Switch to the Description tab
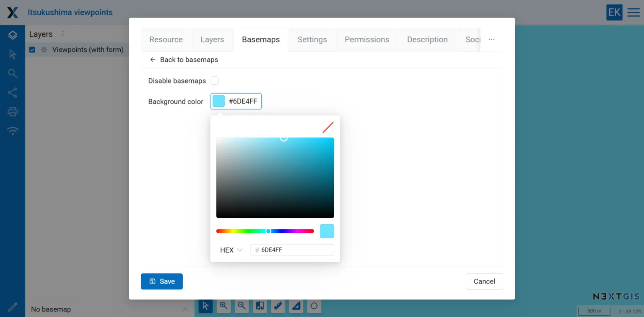 pos(427,39)
